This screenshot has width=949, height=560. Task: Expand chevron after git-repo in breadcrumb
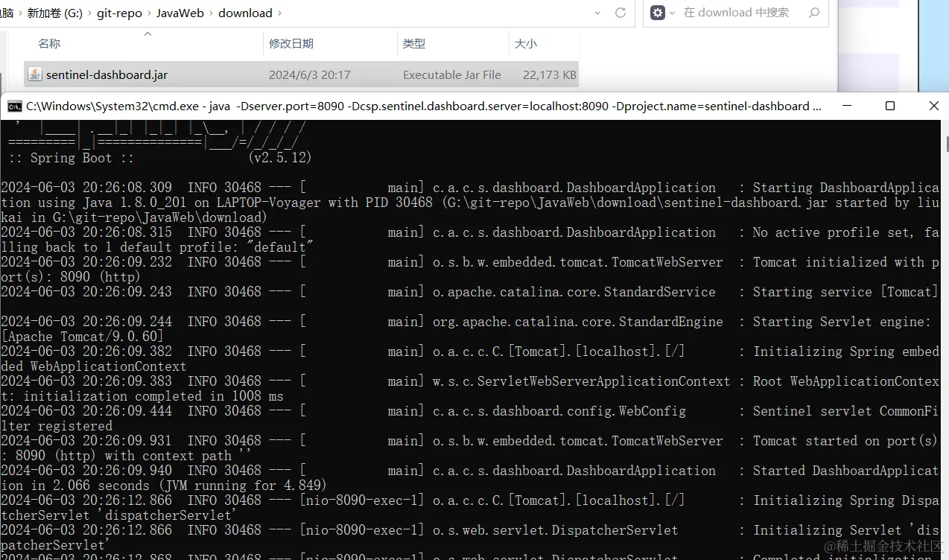tap(149, 13)
